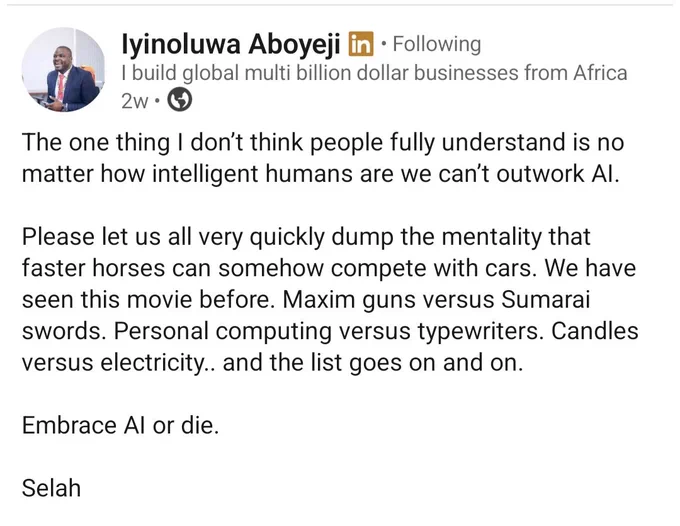
Task: Click the gold LinkedIn badge icon
Action: coord(361,44)
